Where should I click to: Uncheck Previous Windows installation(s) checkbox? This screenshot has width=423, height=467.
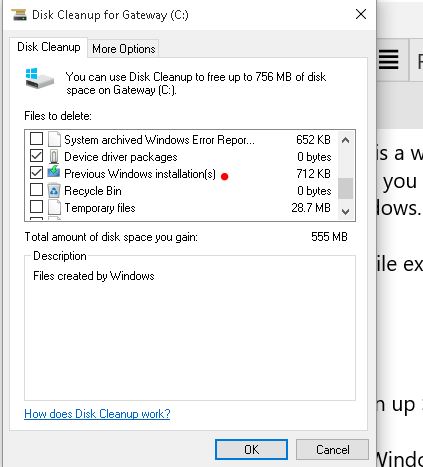click(x=36, y=172)
